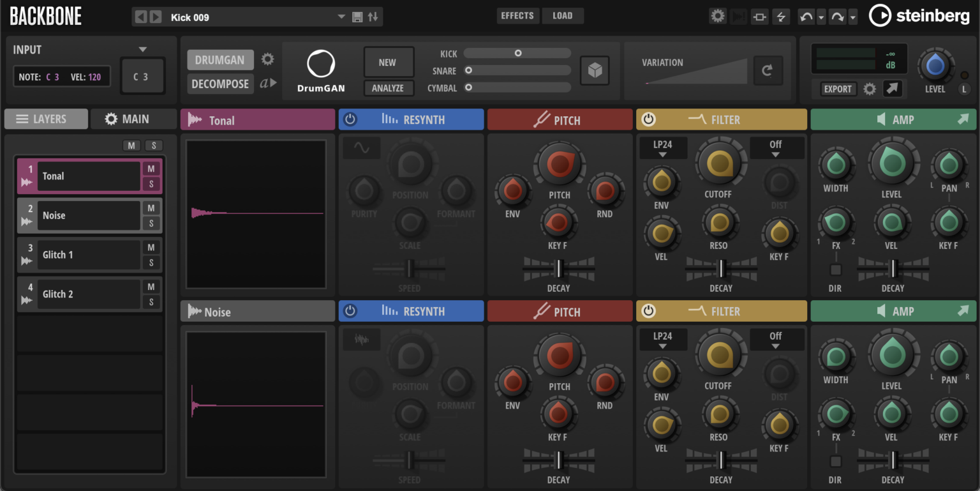The height and width of the screenshot is (491, 980).
Task: Expand the Input note dropdown
Action: [x=143, y=49]
